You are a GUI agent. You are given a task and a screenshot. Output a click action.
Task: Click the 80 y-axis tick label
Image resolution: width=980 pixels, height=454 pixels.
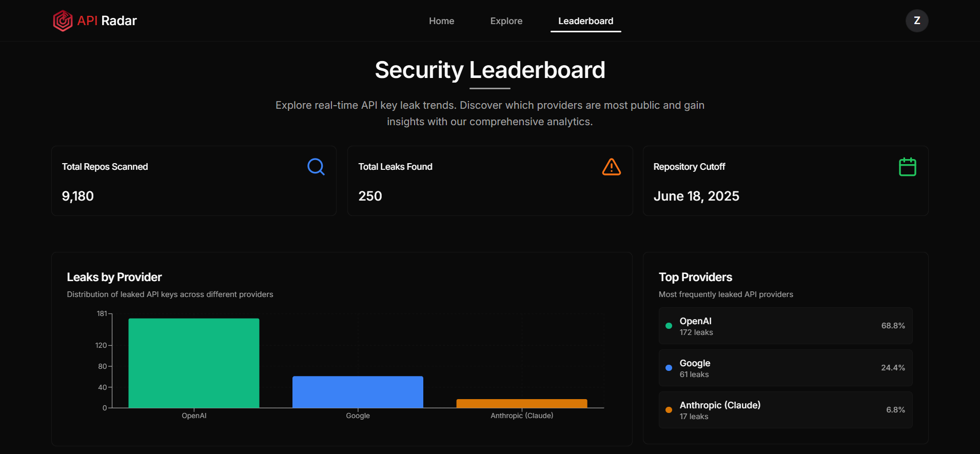pyautogui.click(x=103, y=366)
